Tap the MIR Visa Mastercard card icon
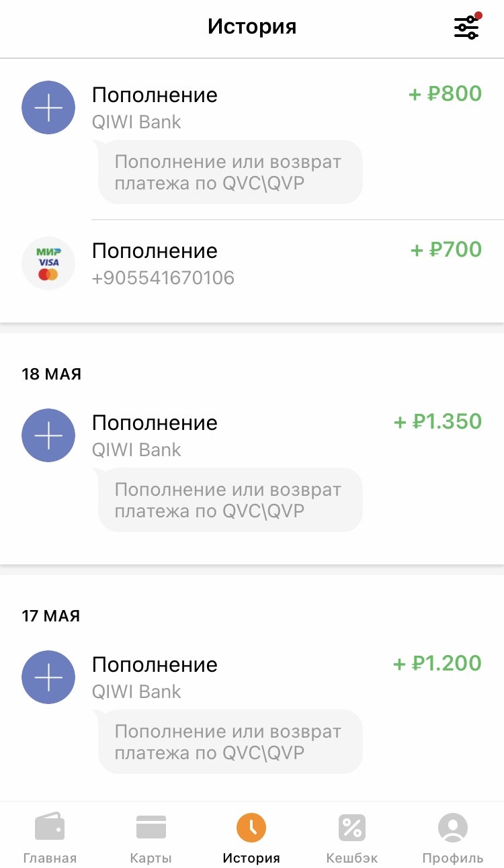This screenshot has width=504, height=868. pos(48,263)
